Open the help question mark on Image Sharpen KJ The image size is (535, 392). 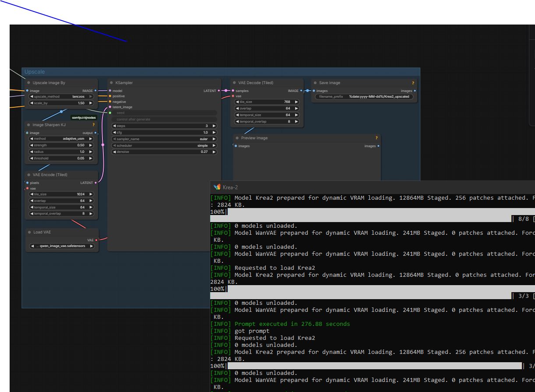pos(93,125)
